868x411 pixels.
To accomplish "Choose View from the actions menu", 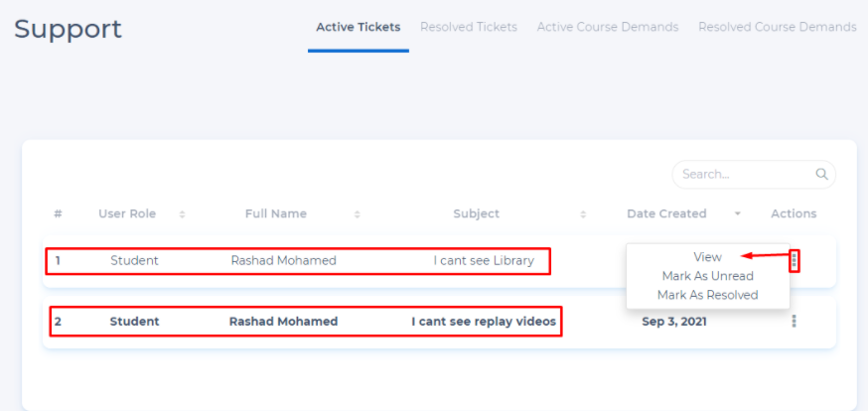I will point(707,257).
